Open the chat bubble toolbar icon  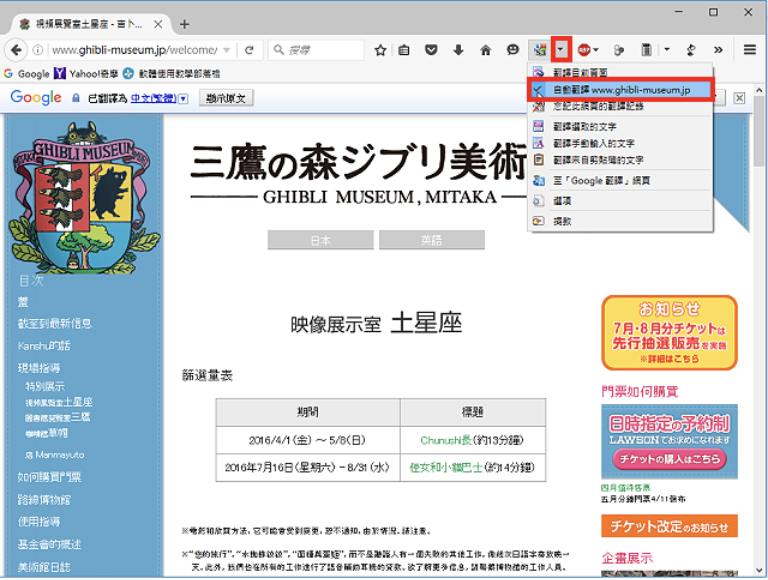tap(512, 50)
